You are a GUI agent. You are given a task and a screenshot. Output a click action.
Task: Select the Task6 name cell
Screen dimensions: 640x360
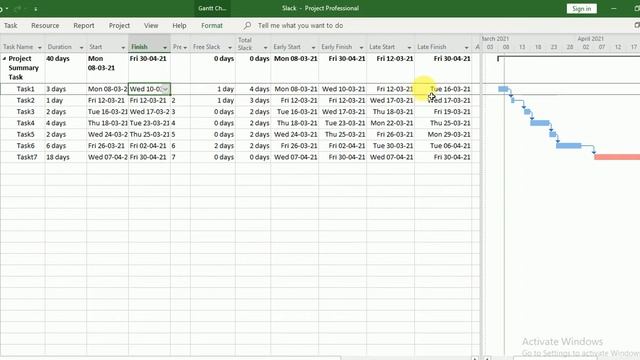tap(23, 146)
